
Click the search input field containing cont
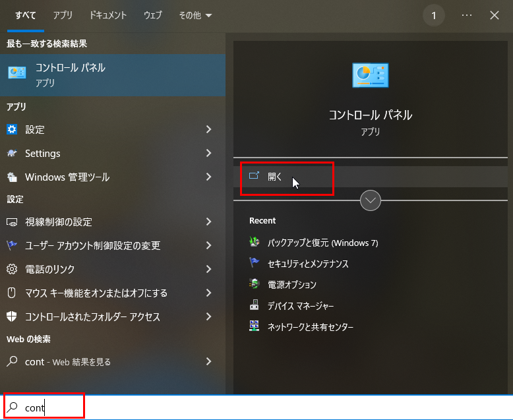(x=256, y=407)
